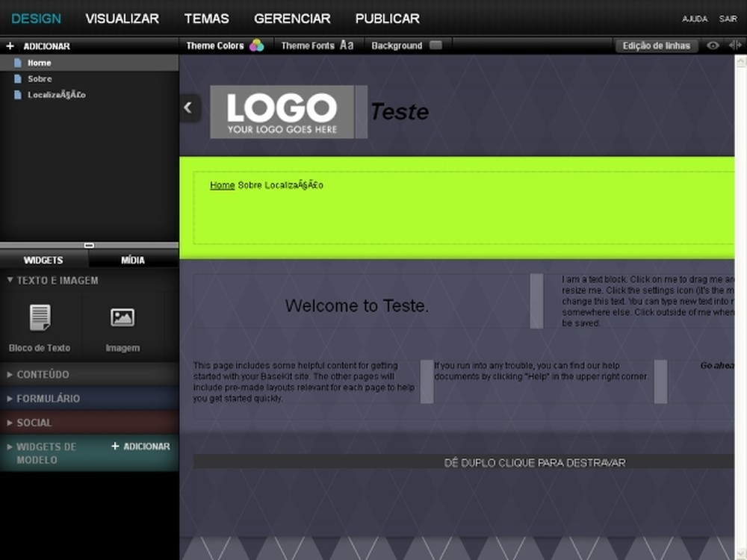This screenshot has width=747, height=560.
Task: Open the Gerenciar menu
Action: coord(292,19)
